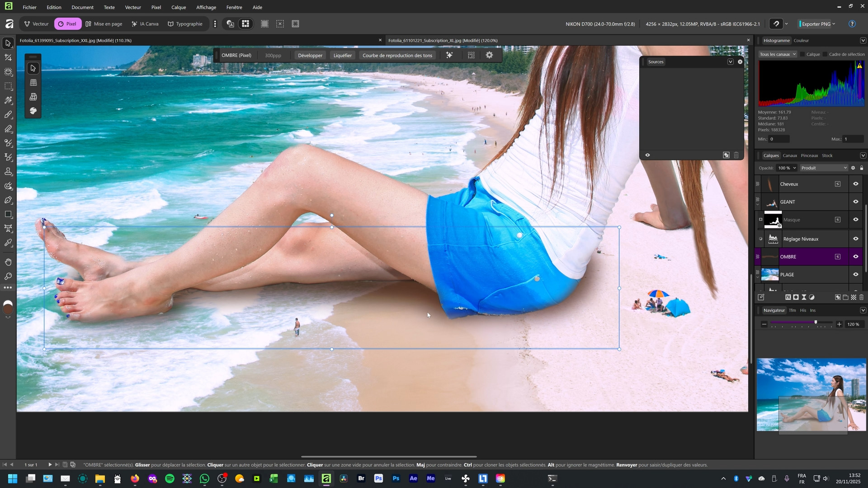This screenshot has width=868, height=488.
Task: Switch to the Canaux tab
Action: (790, 155)
